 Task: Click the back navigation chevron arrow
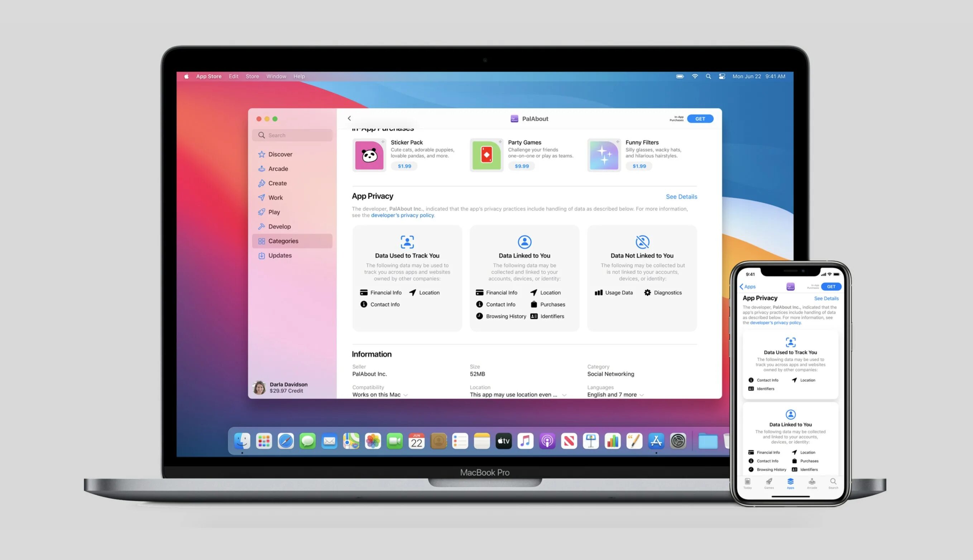(x=350, y=118)
